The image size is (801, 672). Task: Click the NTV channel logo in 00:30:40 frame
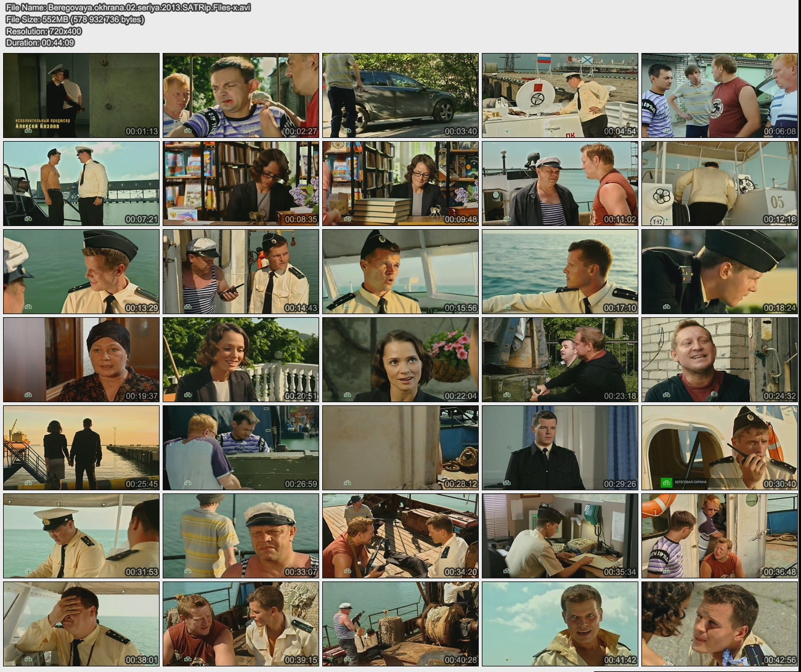[x=665, y=483]
